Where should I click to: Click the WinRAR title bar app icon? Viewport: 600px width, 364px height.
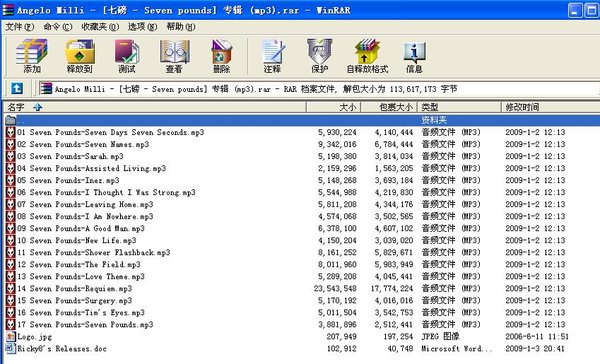point(8,10)
